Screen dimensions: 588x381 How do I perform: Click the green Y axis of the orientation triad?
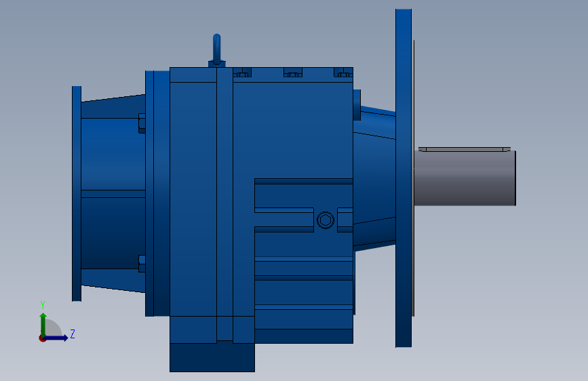click(43, 324)
